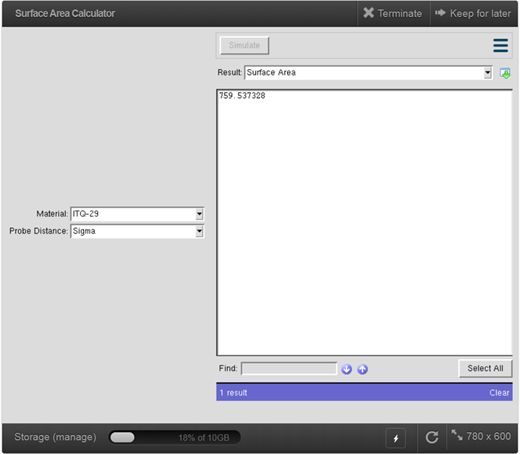The image size is (520, 454).
Task: Click the download result icon
Action: (505, 73)
